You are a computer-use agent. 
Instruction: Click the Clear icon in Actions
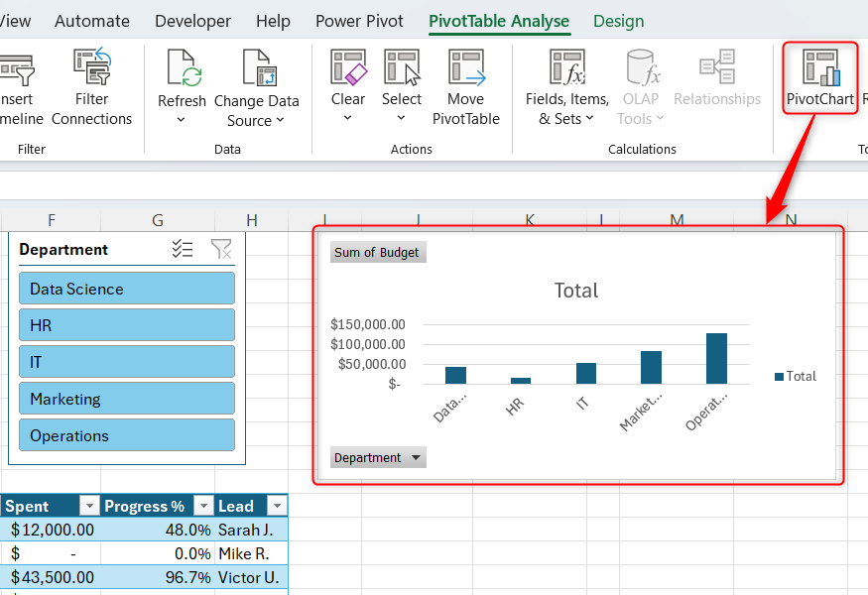point(348,67)
